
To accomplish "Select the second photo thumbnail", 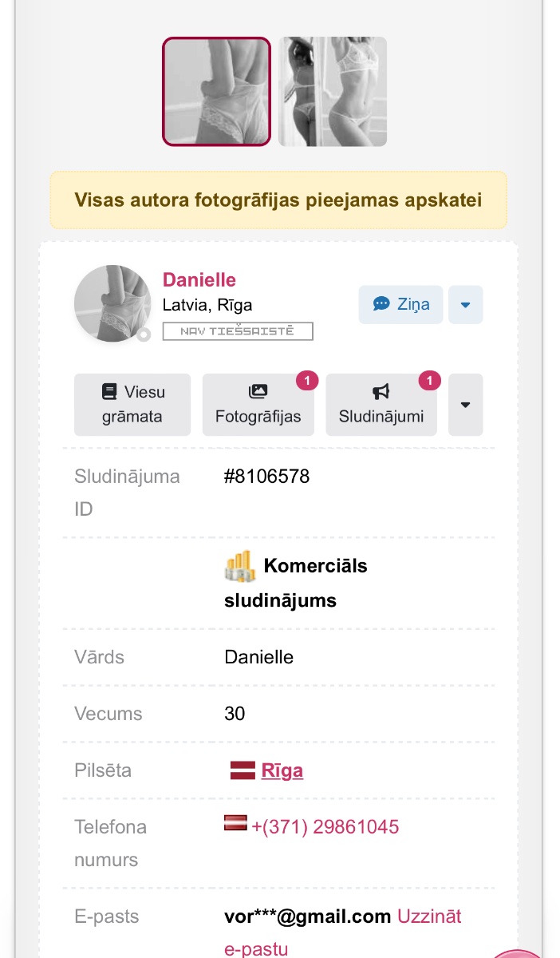I will click(x=333, y=92).
